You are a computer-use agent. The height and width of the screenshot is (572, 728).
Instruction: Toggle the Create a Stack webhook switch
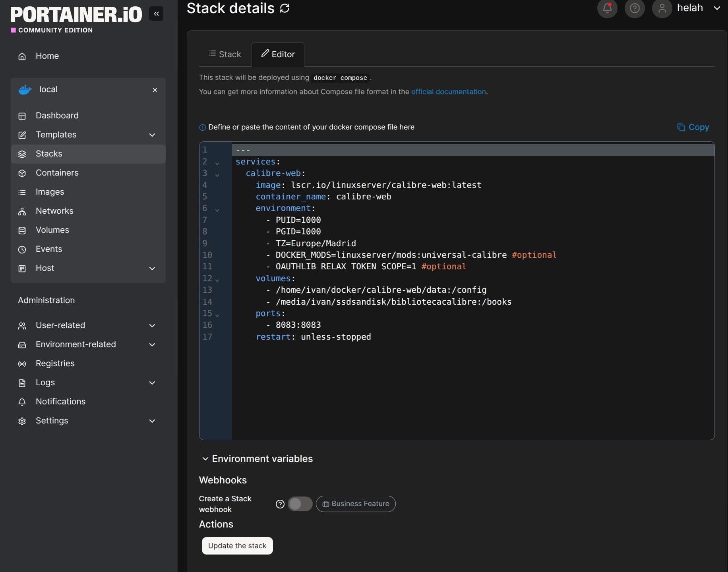tap(300, 504)
